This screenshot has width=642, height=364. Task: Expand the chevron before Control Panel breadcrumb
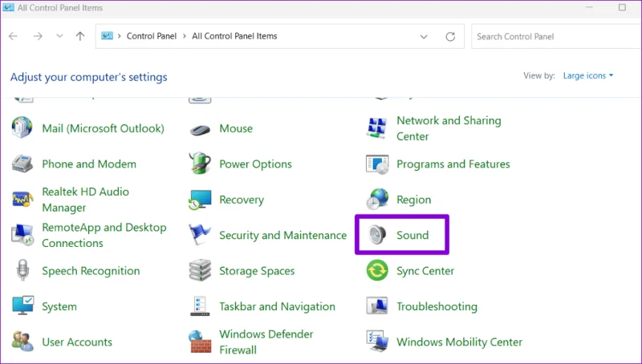[119, 36]
